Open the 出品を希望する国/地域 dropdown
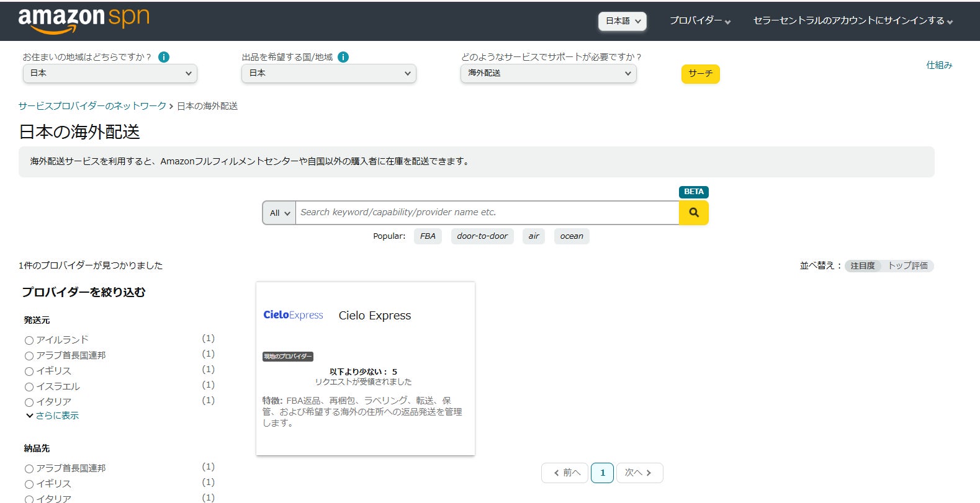The width and height of the screenshot is (980, 503). 329,73
